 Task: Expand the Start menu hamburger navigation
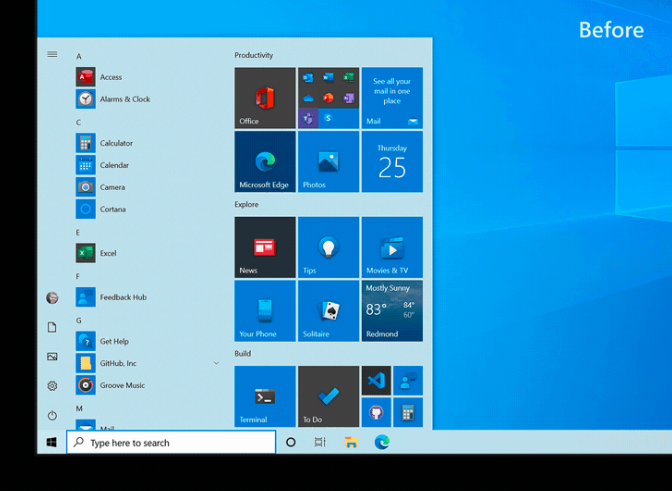tap(52, 54)
